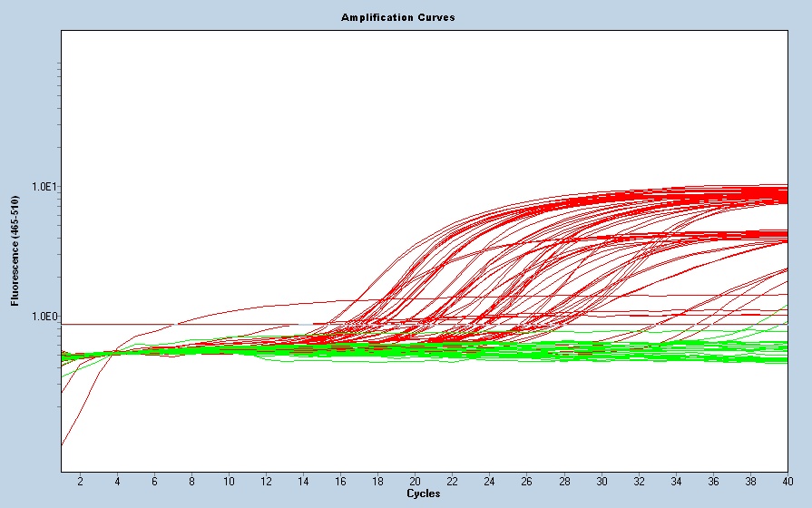Click the flat red horizontal line above cycle 2

click(x=80, y=324)
